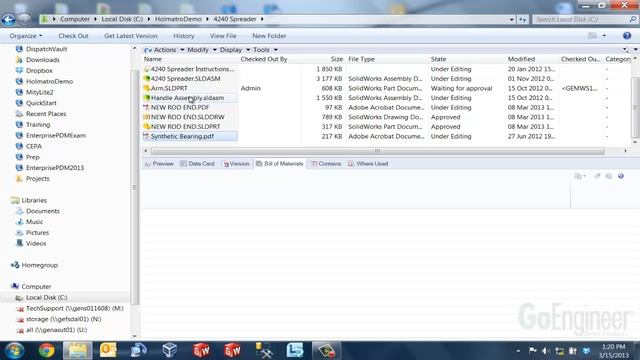Screen dimensions: 640x360
Task: Expand the change view options arrow
Action: (604, 36)
